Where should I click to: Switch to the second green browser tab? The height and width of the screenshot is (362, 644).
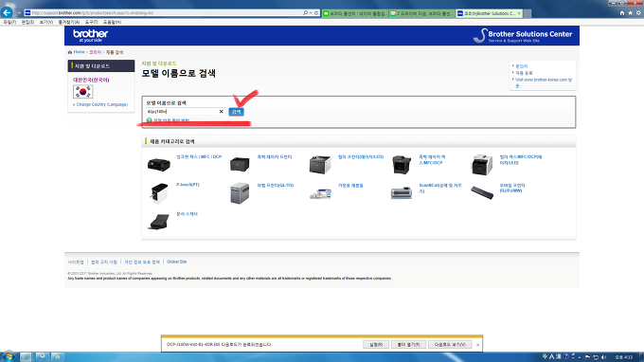[421, 13]
